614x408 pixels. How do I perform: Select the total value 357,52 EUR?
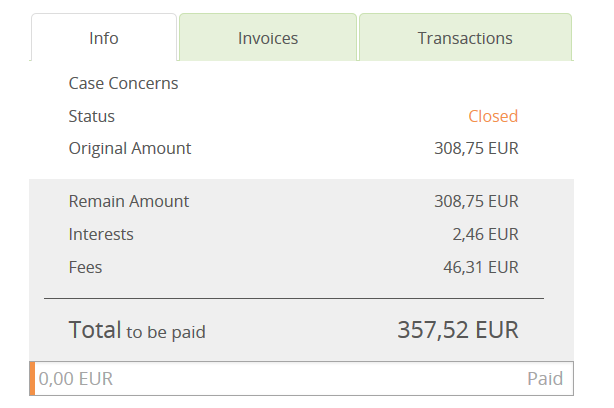[458, 330]
